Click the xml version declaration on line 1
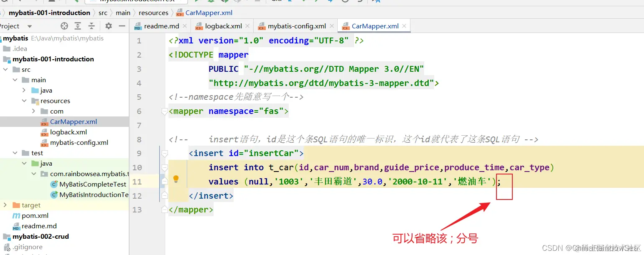 (x=266, y=40)
